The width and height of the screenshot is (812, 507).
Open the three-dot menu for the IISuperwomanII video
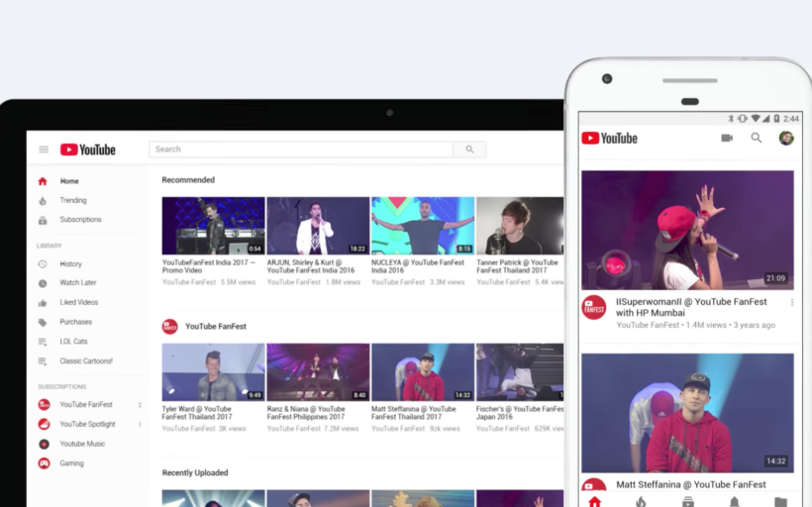pos(791,302)
